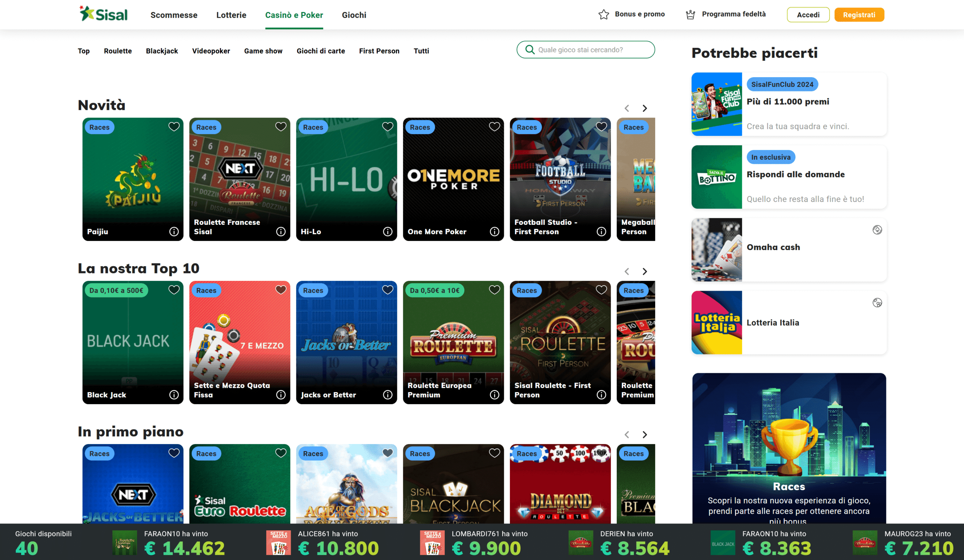Viewport: 964px width, 560px height.
Task: Open the Giochi menu
Action: pos(354,15)
